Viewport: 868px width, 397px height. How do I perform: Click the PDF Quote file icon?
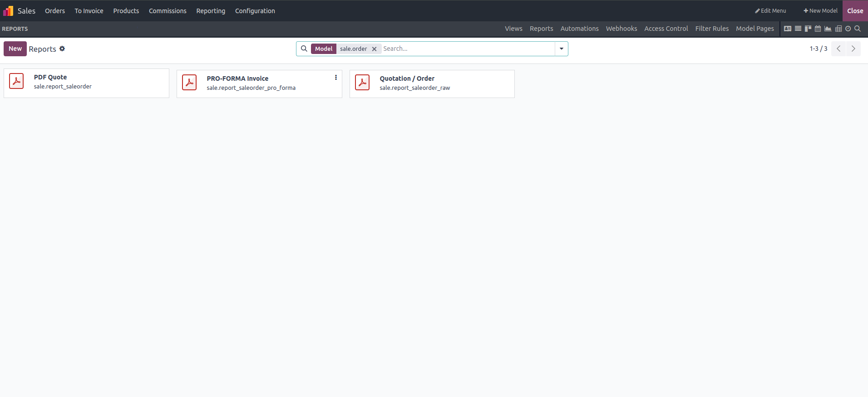click(16, 81)
